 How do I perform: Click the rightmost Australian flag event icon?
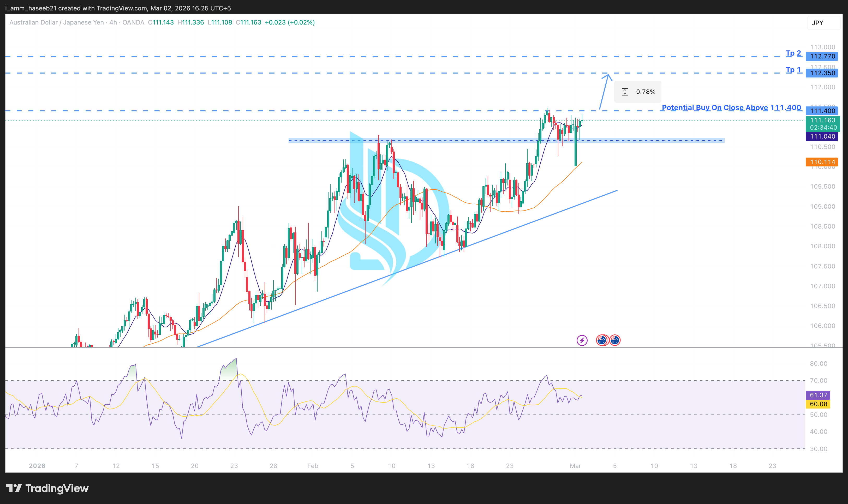[x=615, y=340]
